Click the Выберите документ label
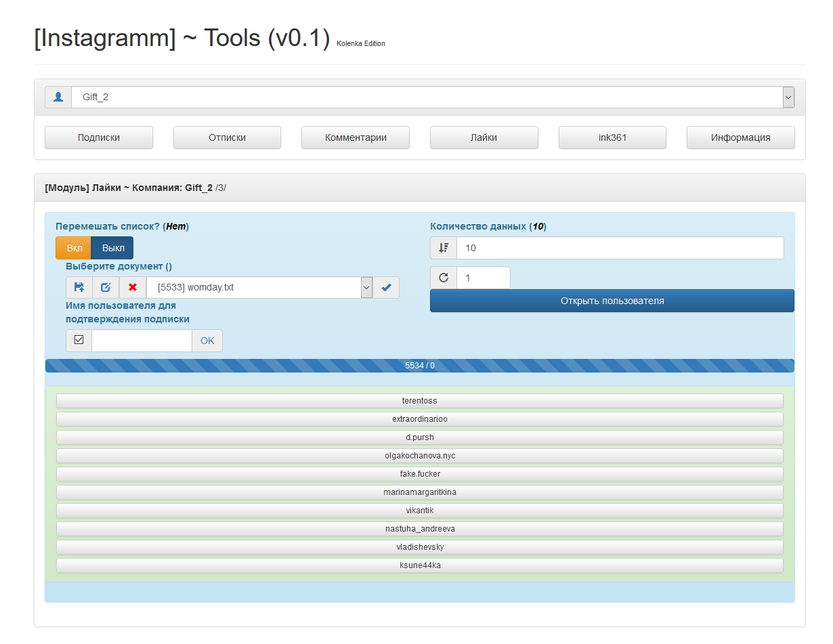The width and height of the screenshot is (833, 644). 119,266
